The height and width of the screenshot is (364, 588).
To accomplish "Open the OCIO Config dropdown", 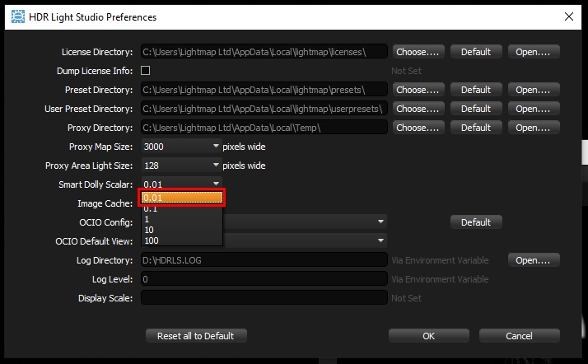I will click(x=304, y=222).
